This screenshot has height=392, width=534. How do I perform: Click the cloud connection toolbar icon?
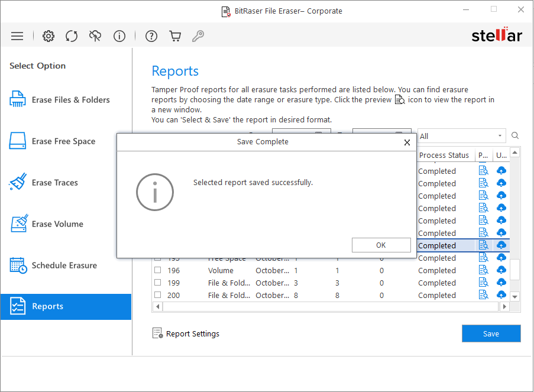(x=95, y=36)
